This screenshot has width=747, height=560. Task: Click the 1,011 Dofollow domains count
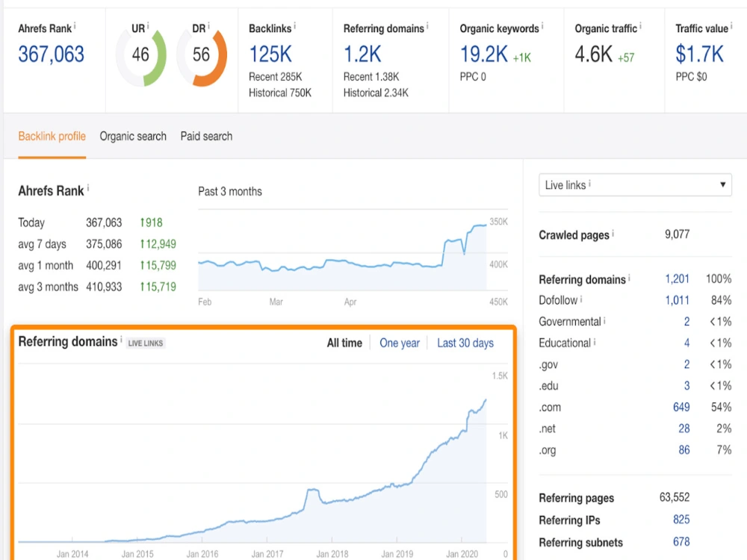(677, 300)
